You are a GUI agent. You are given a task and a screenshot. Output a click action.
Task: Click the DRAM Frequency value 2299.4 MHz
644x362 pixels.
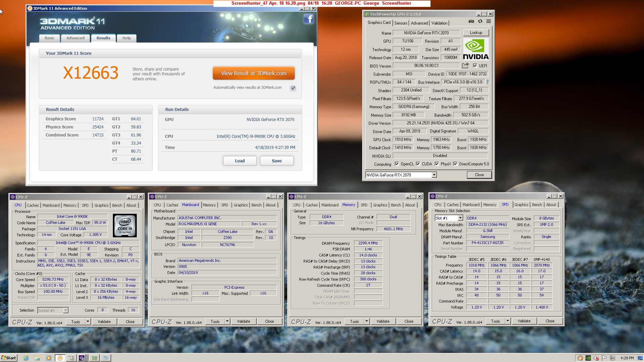pos(368,243)
